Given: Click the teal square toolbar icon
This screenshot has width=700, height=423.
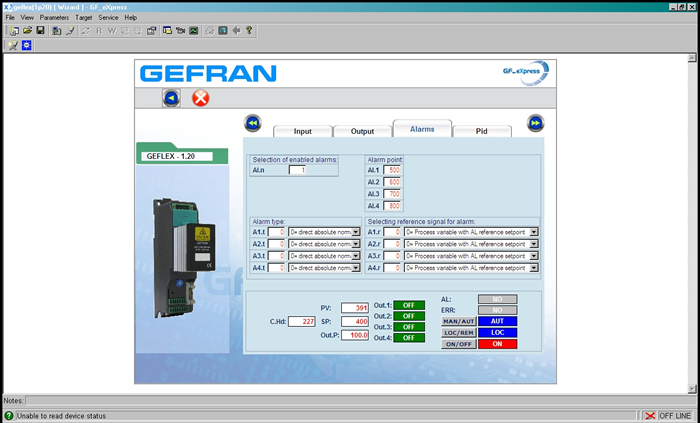Looking at the screenshot, I should (x=223, y=31).
